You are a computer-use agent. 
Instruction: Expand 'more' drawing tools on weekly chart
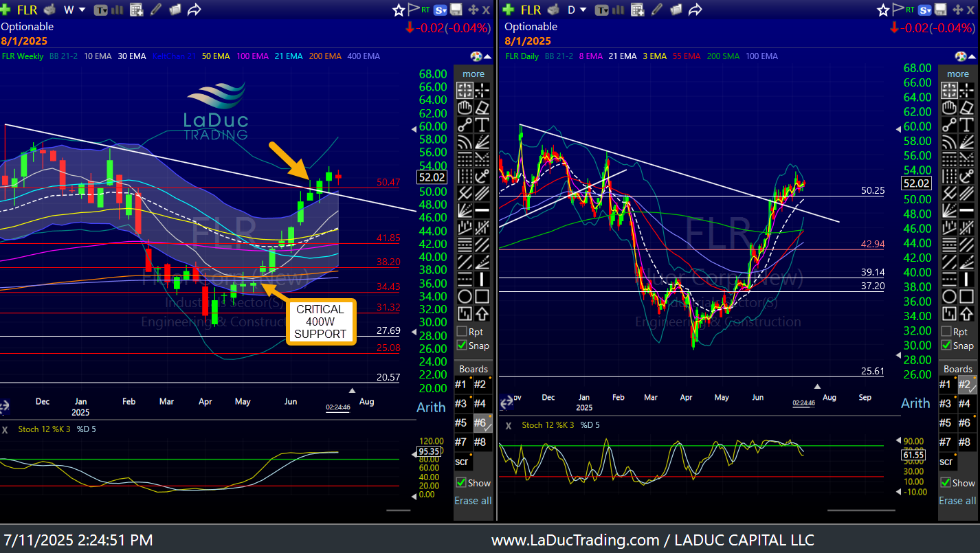point(474,74)
